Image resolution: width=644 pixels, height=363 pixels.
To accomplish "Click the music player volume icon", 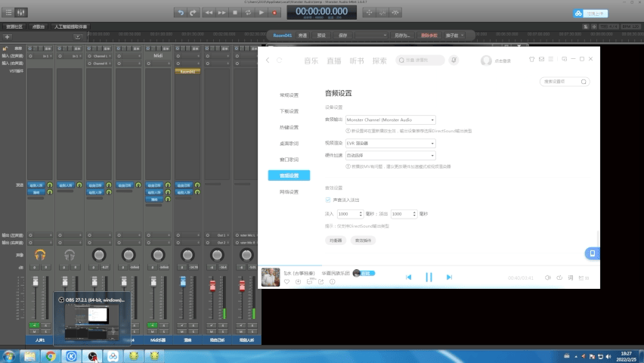I will pyautogui.click(x=547, y=278).
